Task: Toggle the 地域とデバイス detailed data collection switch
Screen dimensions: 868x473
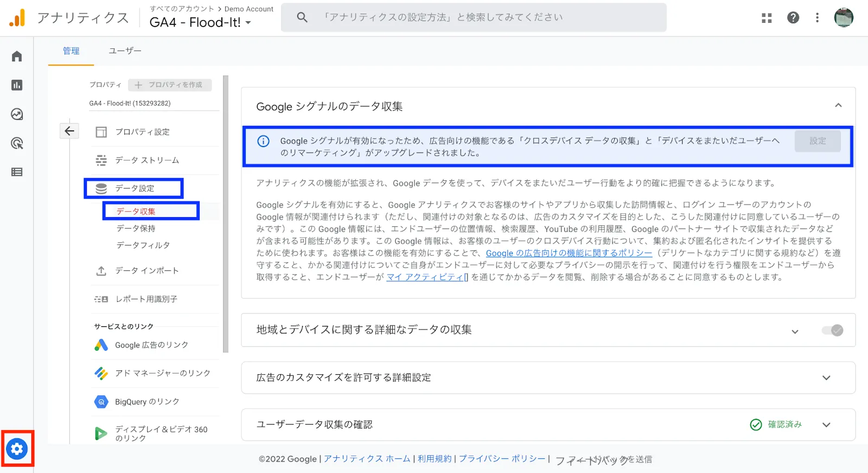Action: coord(832,330)
